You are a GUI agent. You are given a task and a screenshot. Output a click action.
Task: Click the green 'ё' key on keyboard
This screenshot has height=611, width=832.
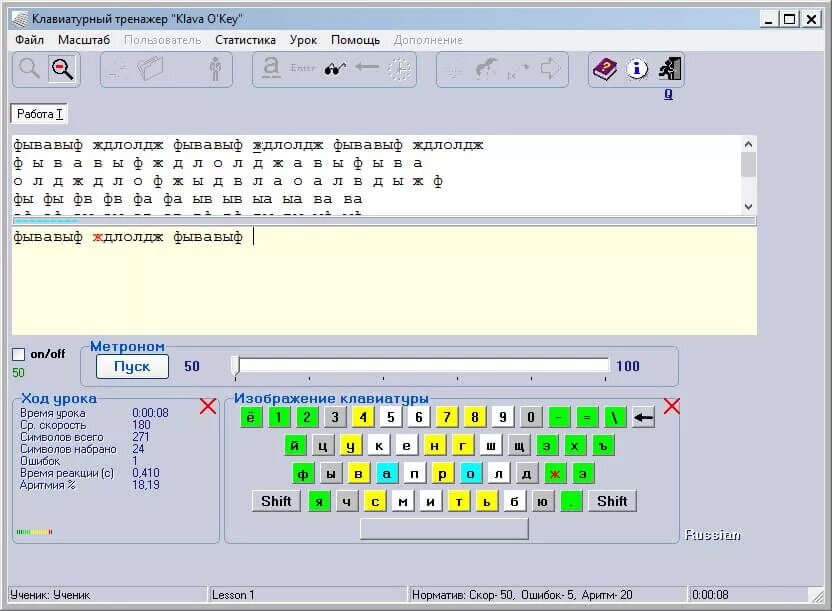pyautogui.click(x=250, y=417)
